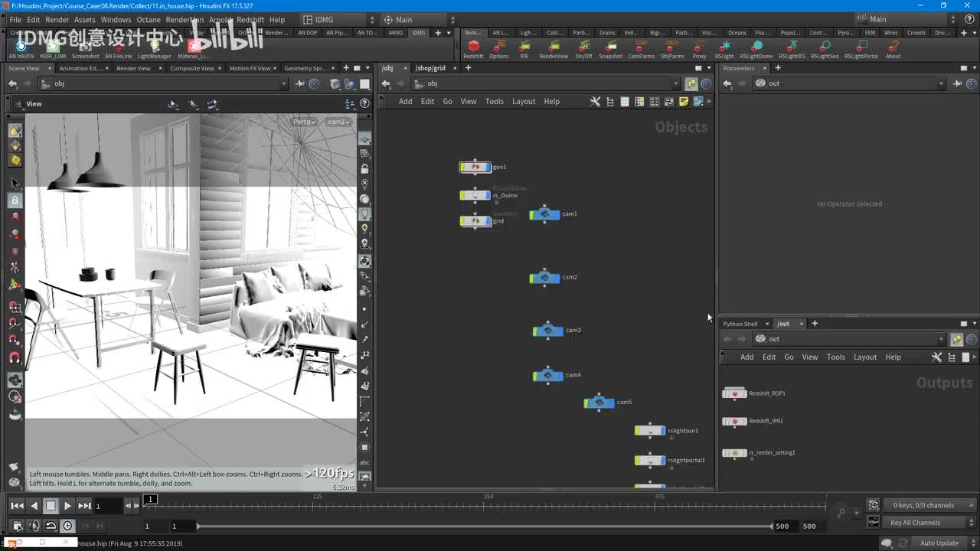The image size is (980, 551).
Task: Add an RSLightSun from the shelf
Action: (x=825, y=47)
